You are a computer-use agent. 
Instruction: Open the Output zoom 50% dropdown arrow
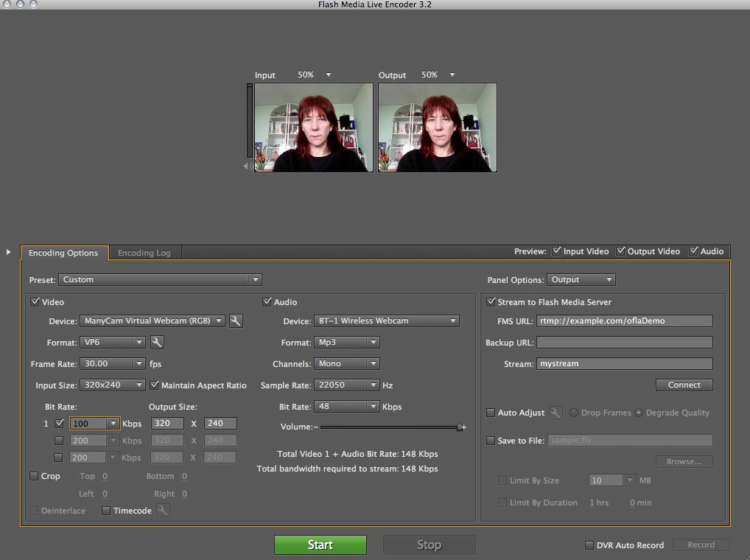pyautogui.click(x=452, y=75)
